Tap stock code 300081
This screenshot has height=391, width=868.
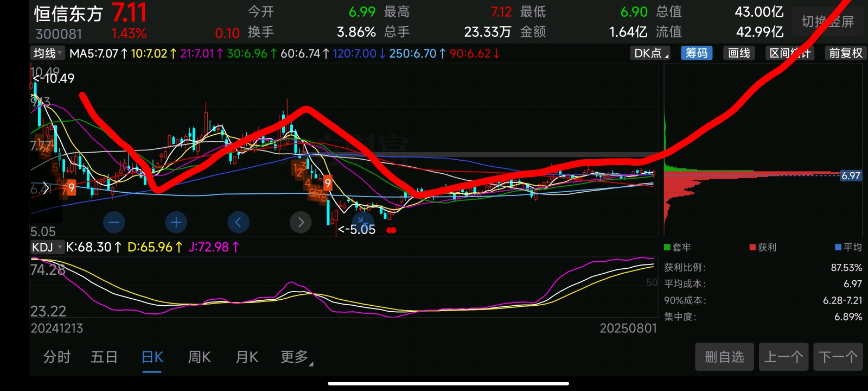coord(59,34)
